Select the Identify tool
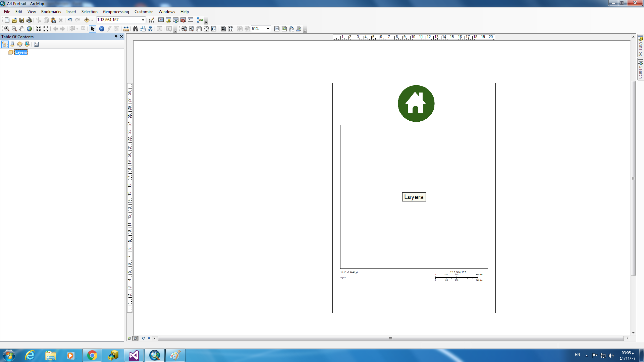The width and height of the screenshot is (644, 362). pos(102,29)
